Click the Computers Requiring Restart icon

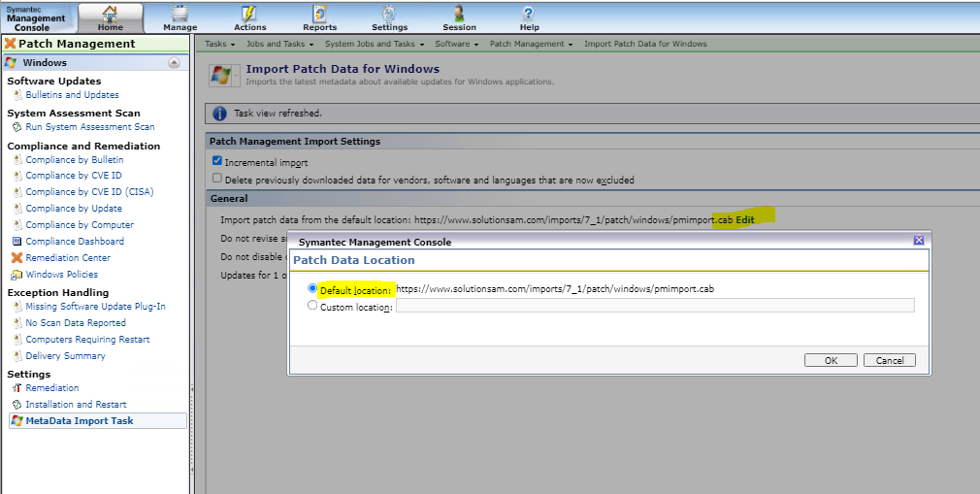tap(17, 340)
